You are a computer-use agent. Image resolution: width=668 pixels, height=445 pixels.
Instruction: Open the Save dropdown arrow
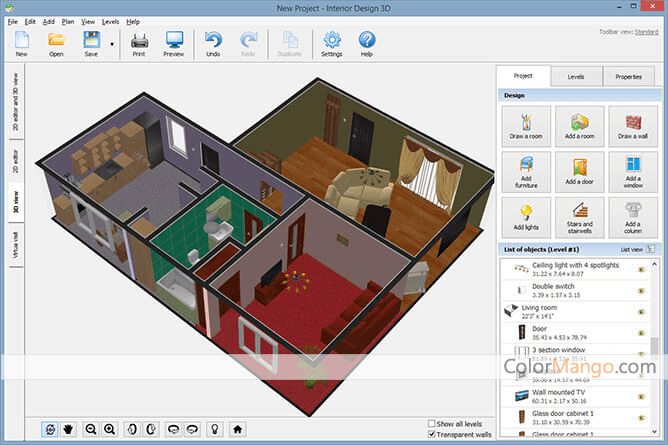pos(111,44)
